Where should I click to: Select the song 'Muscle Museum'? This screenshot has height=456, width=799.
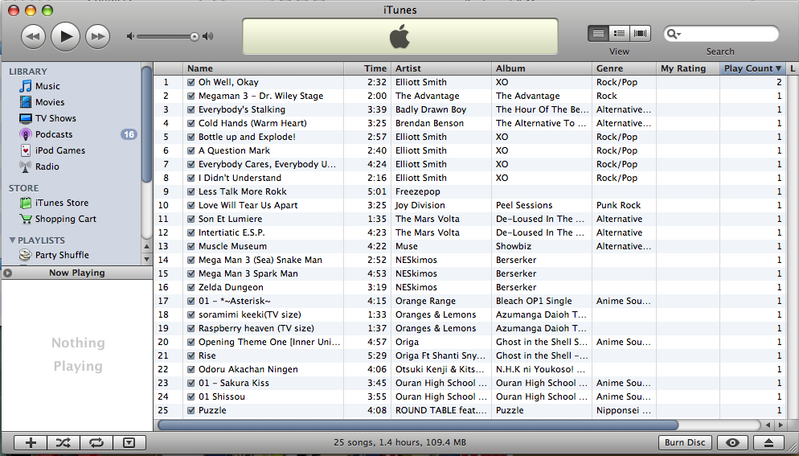(232, 246)
